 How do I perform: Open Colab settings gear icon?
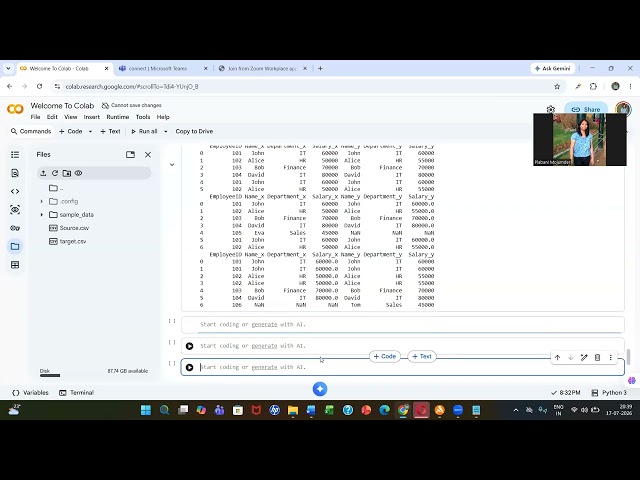point(551,109)
